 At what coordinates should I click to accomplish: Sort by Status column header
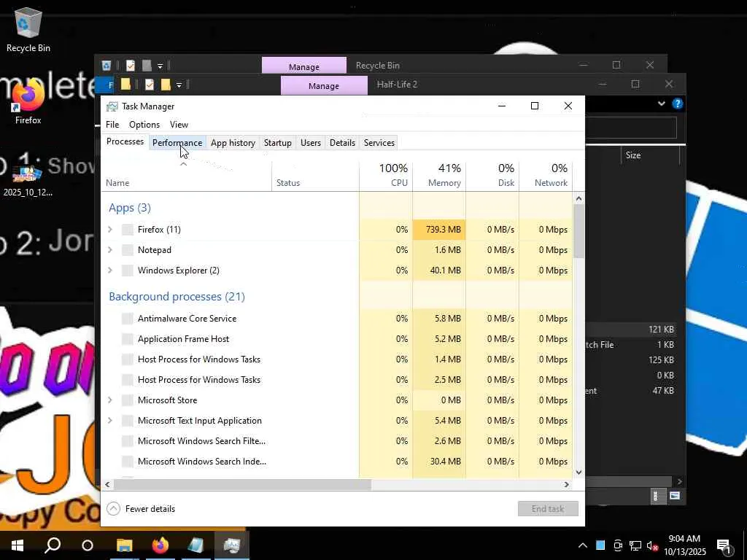point(315,175)
